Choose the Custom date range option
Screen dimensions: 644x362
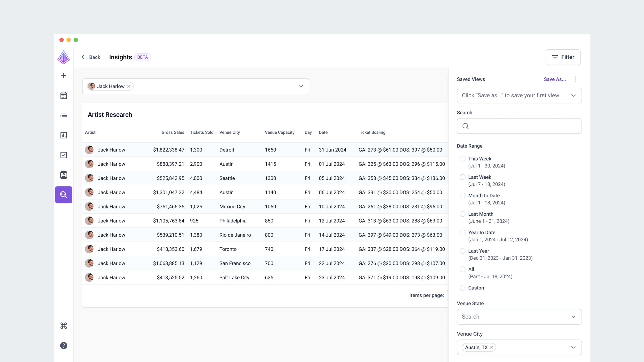tap(463, 288)
